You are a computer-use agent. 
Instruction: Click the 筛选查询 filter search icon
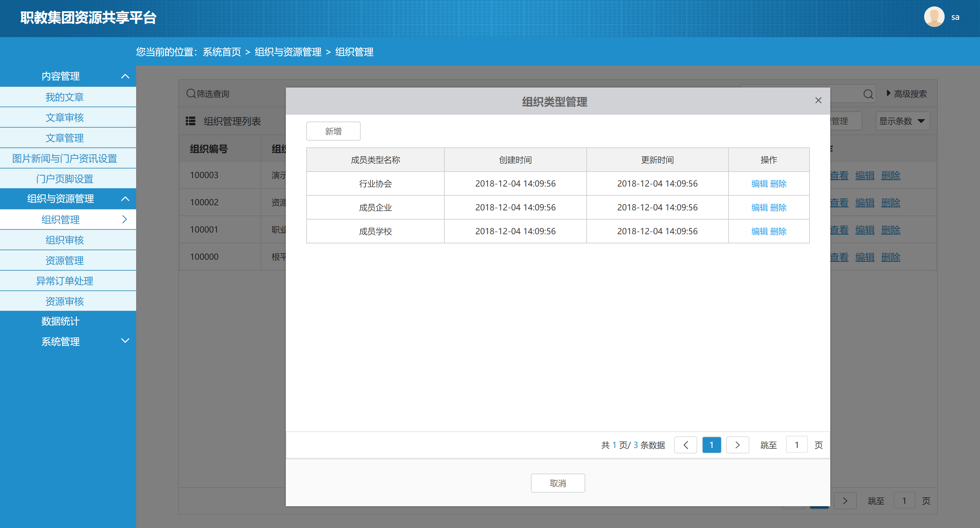[x=191, y=93]
